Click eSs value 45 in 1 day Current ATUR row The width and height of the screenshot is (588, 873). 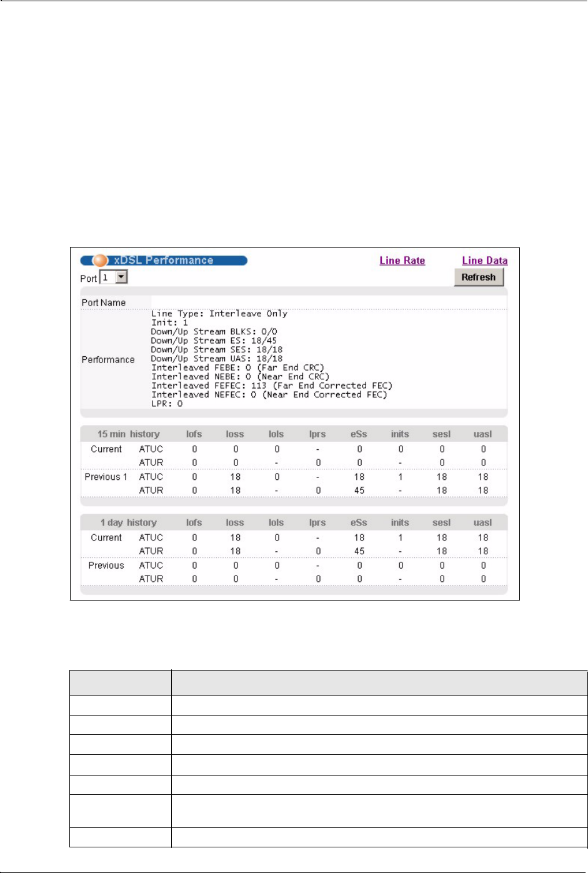[x=359, y=551]
